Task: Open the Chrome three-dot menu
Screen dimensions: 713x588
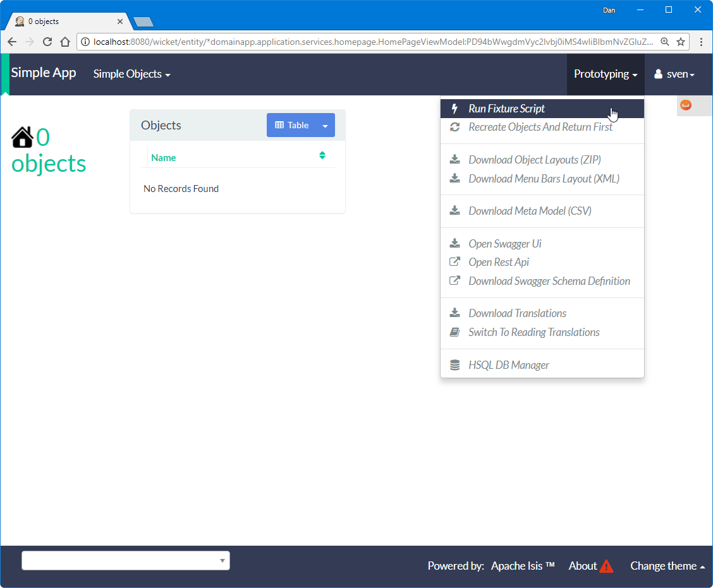Action: coord(701,42)
